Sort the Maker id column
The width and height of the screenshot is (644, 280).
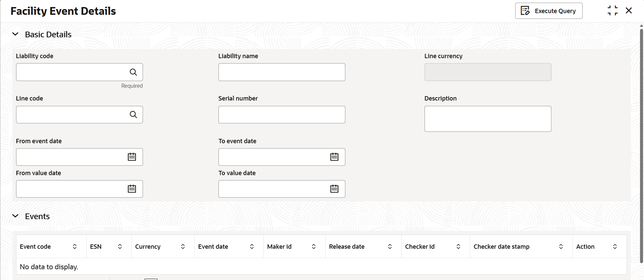pos(314,247)
